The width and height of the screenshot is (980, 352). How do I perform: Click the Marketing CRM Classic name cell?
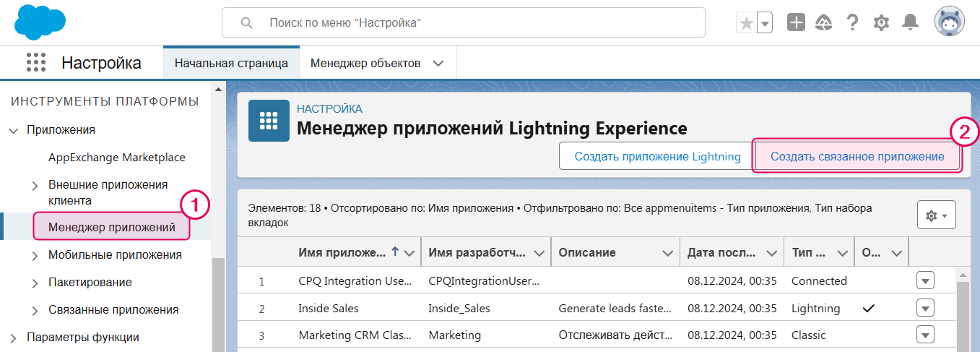pos(355,335)
